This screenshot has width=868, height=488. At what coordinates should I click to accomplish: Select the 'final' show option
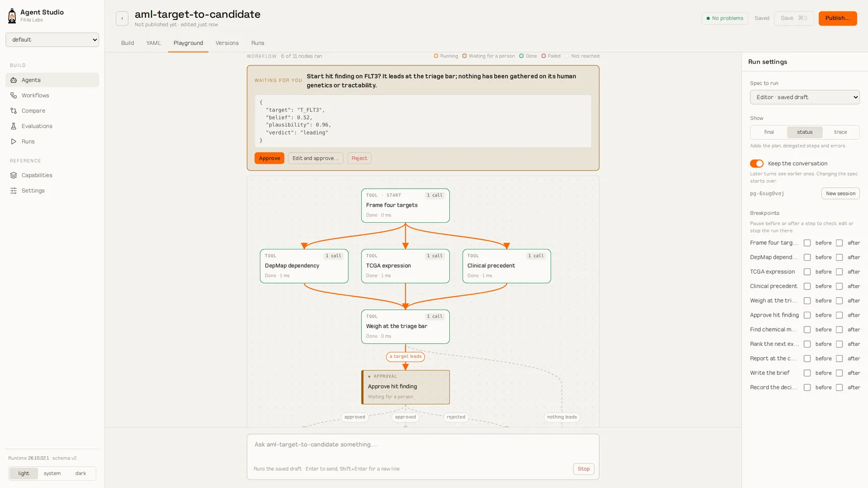[769, 132]
